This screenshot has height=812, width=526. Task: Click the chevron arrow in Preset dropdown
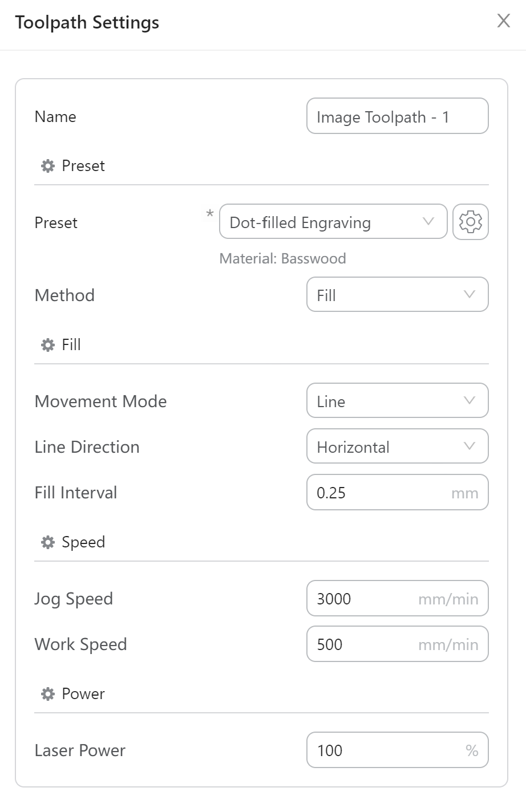428,222
